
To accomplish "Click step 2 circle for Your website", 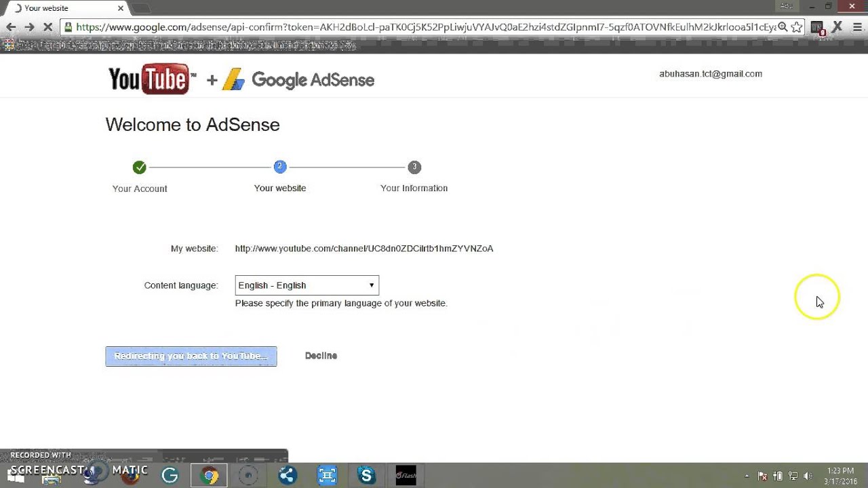I will pos(280,167).
